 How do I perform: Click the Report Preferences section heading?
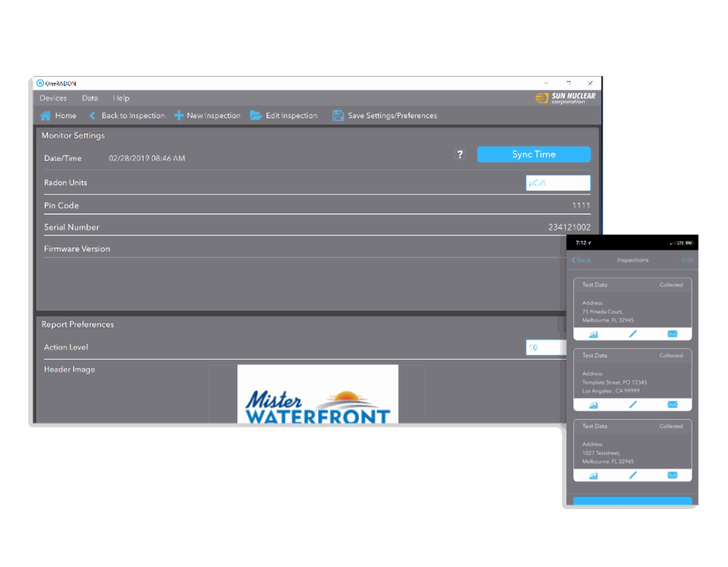[78, 324]
